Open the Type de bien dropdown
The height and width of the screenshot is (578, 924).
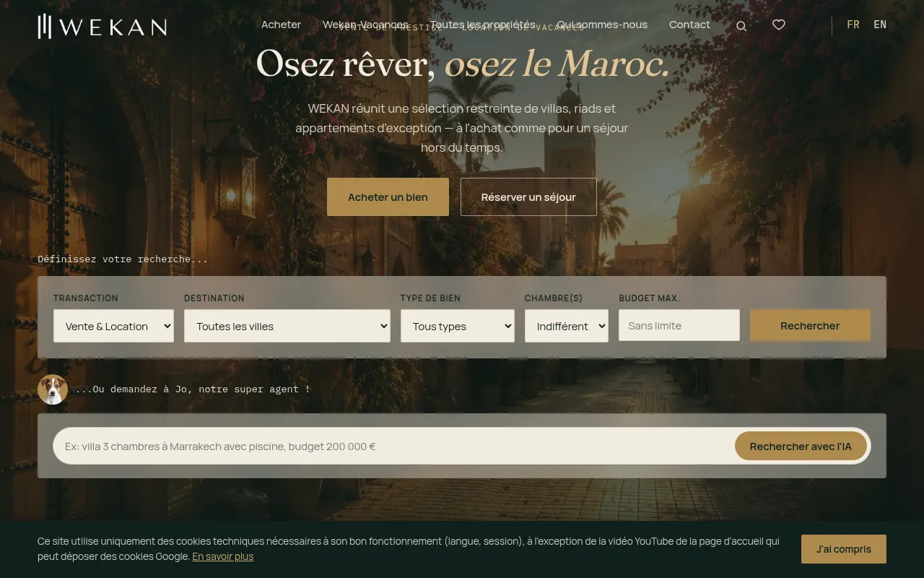(458, 326)
